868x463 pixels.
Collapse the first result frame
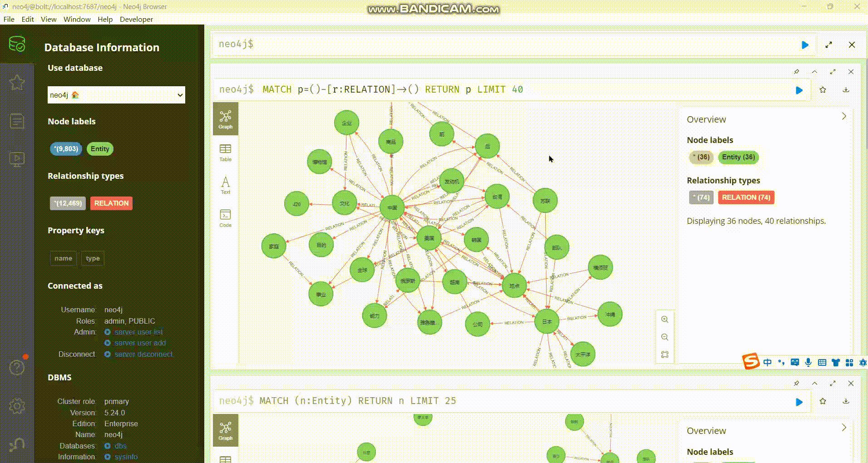pos(814,72)
